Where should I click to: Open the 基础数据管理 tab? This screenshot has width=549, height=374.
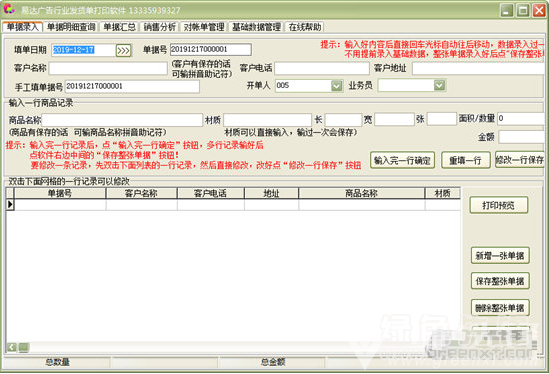pos(256,27)
